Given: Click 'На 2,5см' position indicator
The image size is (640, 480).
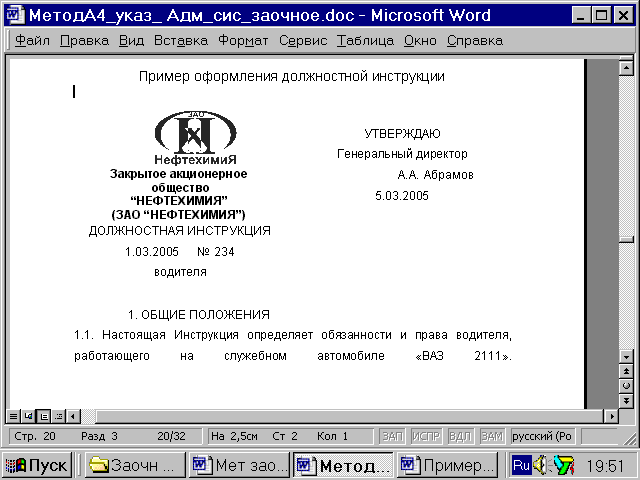Looking at the screenshot, I should 234,436.
